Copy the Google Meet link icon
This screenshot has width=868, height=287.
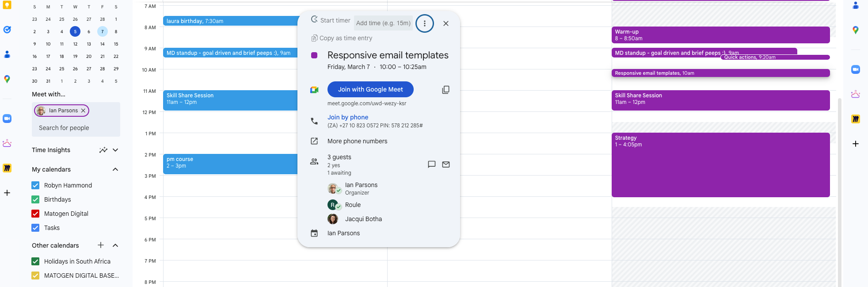click(445, 90)
